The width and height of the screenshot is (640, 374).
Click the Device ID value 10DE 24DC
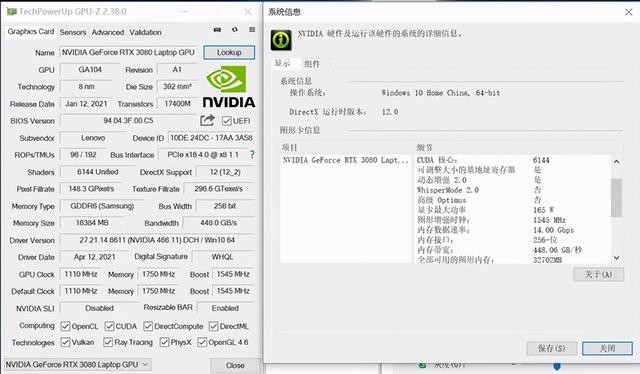[x=211, y=138]
